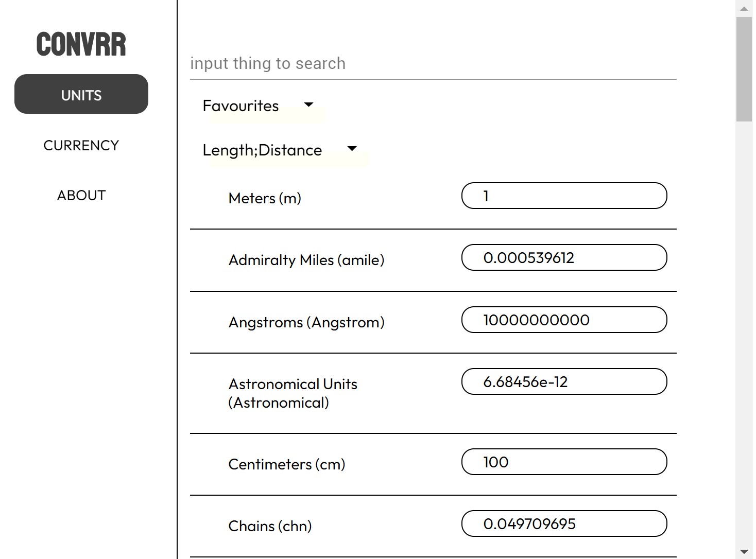Open the ABOUT page
The height and width of the screenshot is (559, 756).
[x=81, y=196]
